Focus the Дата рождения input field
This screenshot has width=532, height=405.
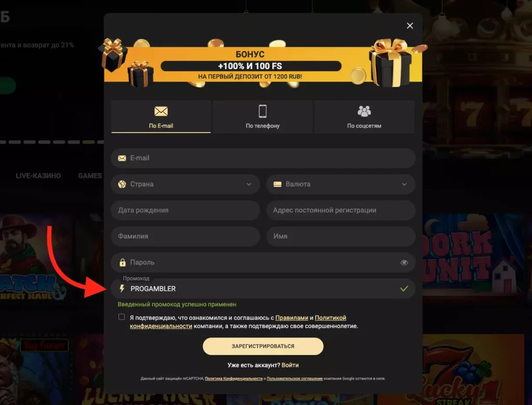[x=185, y=210]
